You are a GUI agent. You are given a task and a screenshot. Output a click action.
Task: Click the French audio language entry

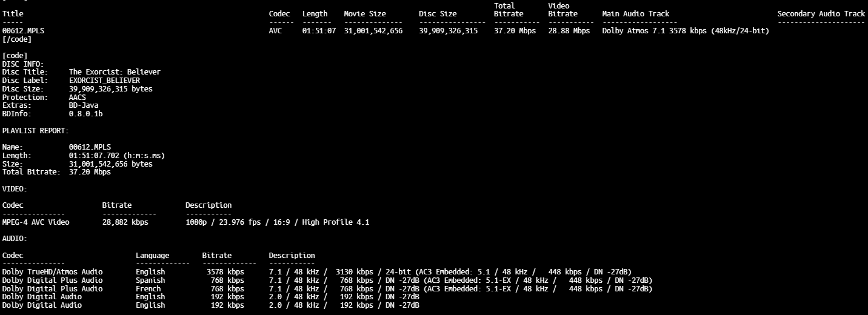(148, 289)
